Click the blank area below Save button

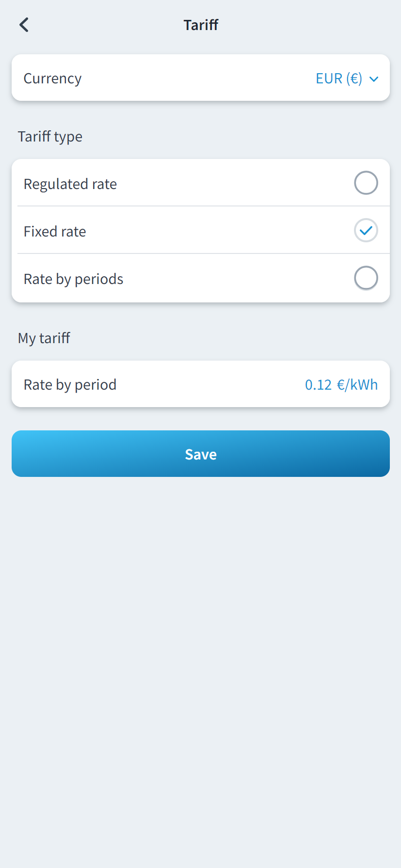pyautogui.click(x=201, y=630)
